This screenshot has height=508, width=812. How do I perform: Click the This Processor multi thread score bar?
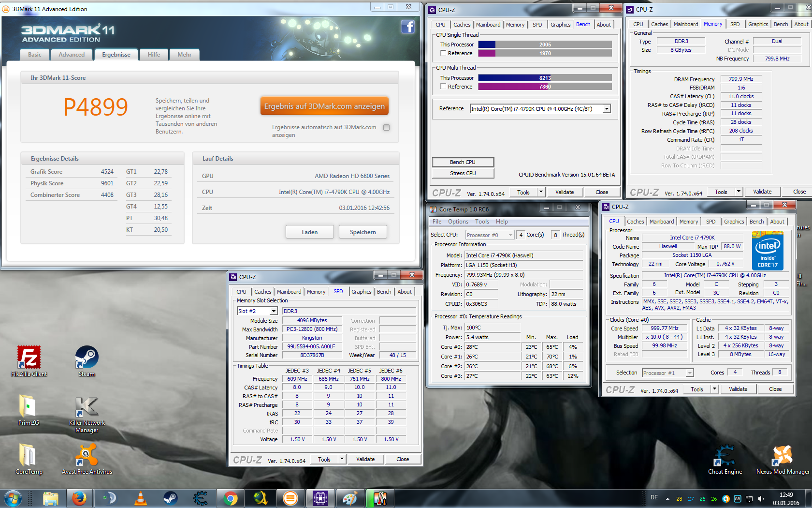tap(545, 78)
